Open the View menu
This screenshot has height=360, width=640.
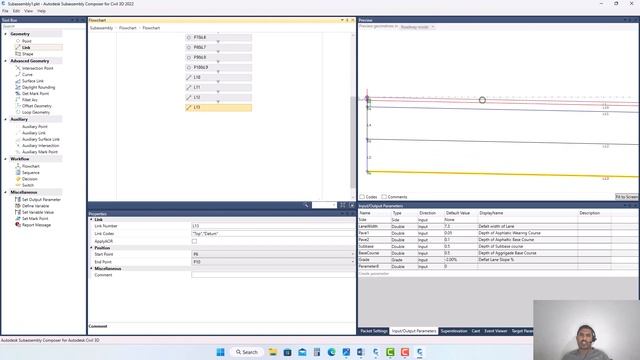tap(29, 11)
